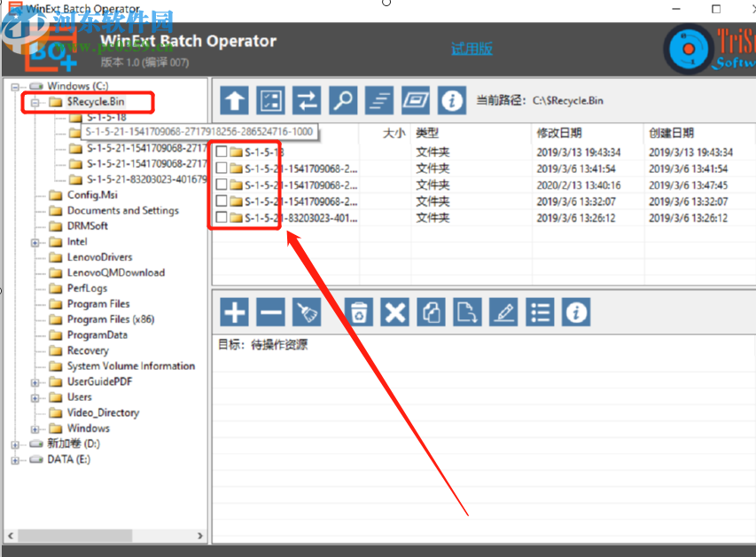Viewport: 756px width, 557px height.
Task: Collapse the $Recycle.Bin tree node
Action: pyautogui.click(x=34, y=102)
